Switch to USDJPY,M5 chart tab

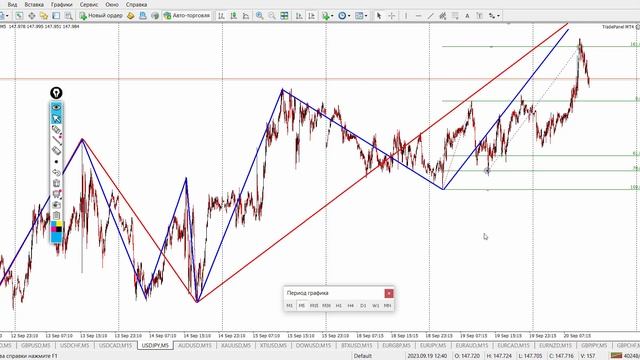[155, 345]
